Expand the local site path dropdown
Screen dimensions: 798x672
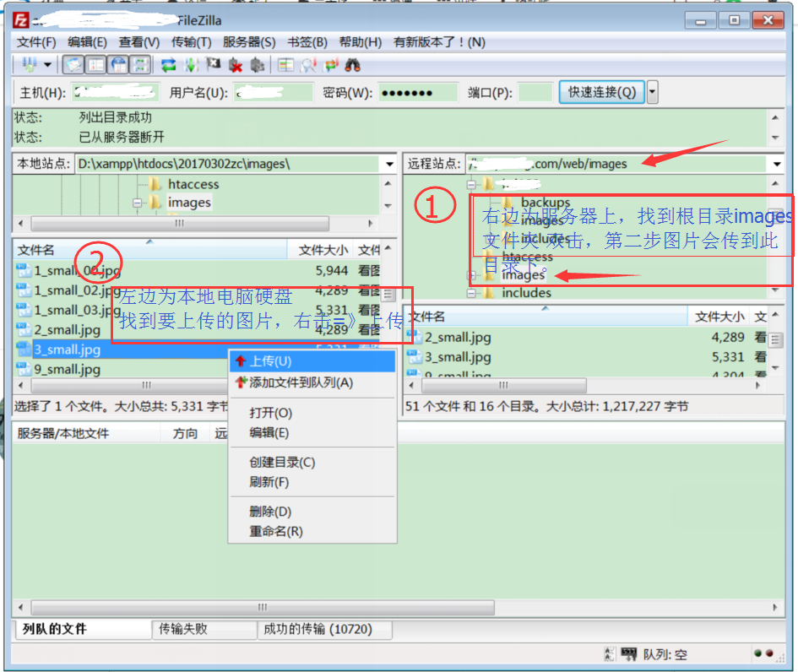pos(388,164)
